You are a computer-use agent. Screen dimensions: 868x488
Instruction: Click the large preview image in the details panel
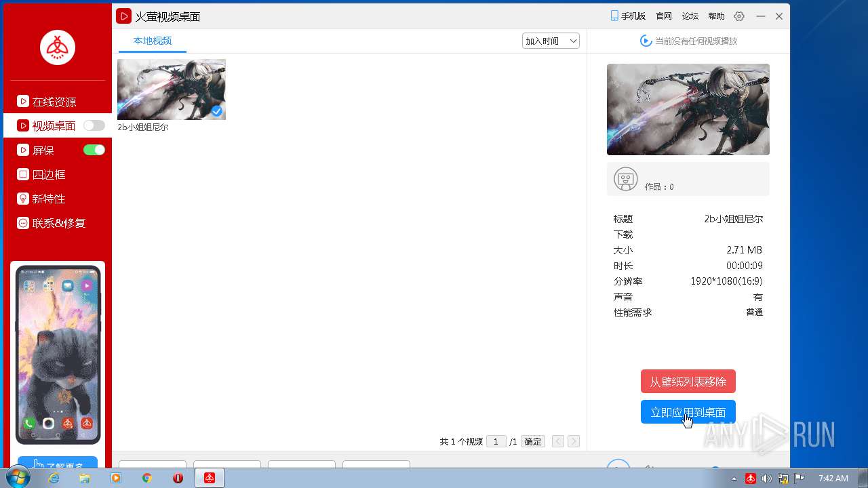click(x=688, y=109)
